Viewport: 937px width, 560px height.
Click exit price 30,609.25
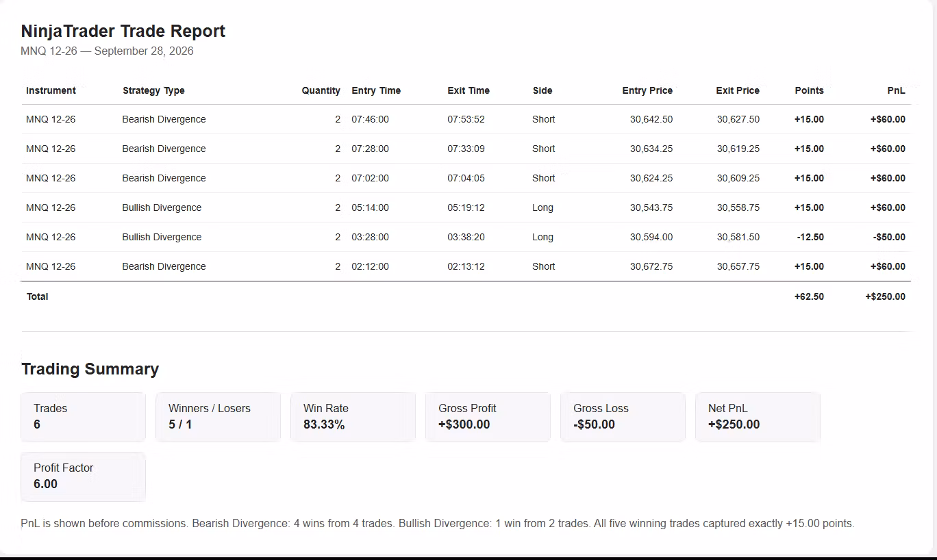click(x=738, y=178)
